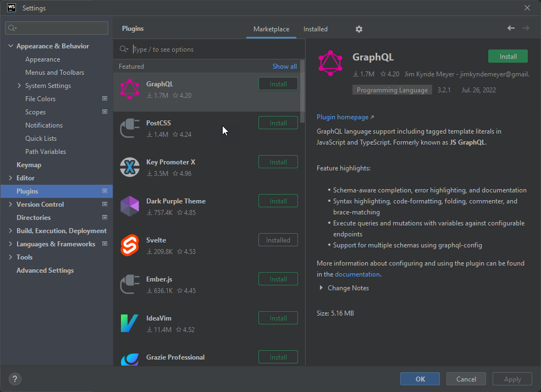
Task: Expand Build, Execution, Deployment section
Action: 10,230
